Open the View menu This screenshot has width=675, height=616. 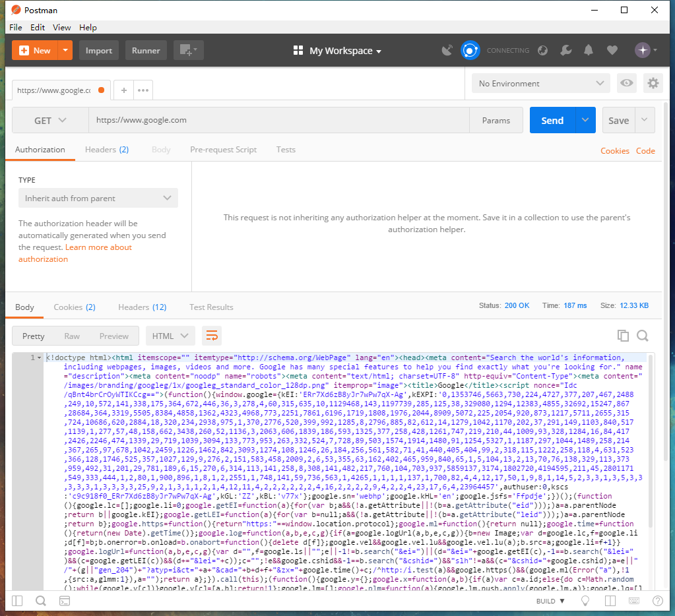[61, 28]
